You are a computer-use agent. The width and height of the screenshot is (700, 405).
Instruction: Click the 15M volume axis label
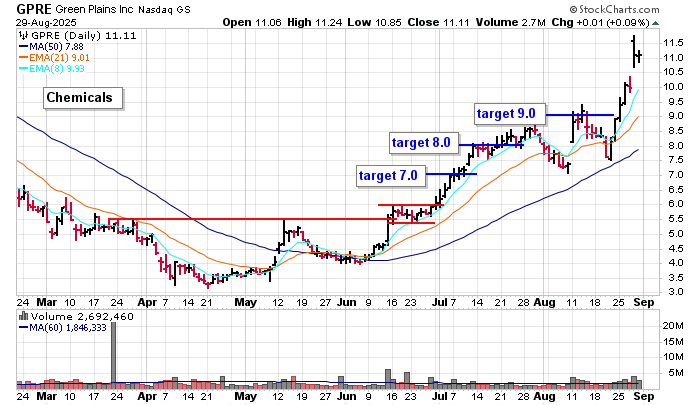click(x=673, y=342)
